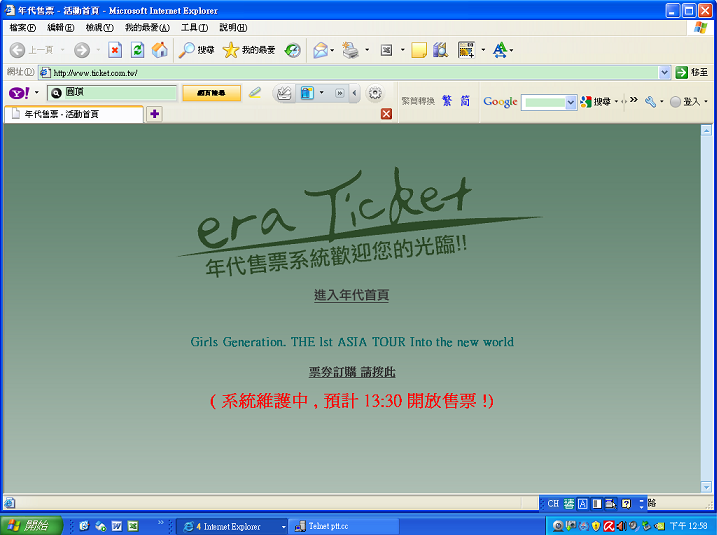Click the Print icon
The height and width of the screenshot is (535, 717).
coord(351,50)
